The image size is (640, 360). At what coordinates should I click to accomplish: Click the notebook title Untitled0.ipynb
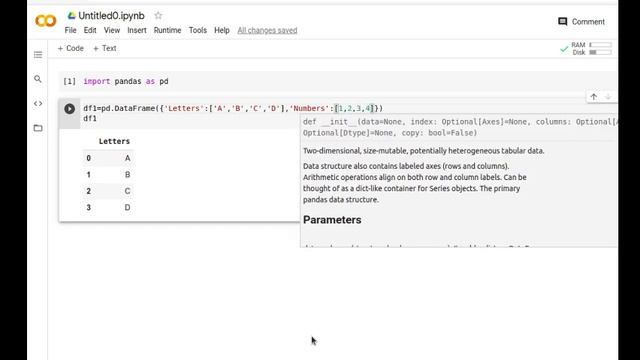pyautogui.click(x=111, y=16)
